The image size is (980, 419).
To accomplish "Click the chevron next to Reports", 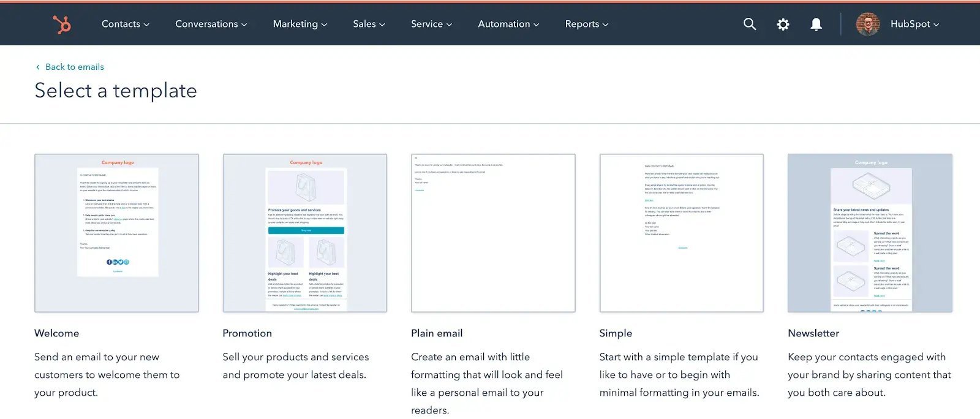I will click(606, 25).
